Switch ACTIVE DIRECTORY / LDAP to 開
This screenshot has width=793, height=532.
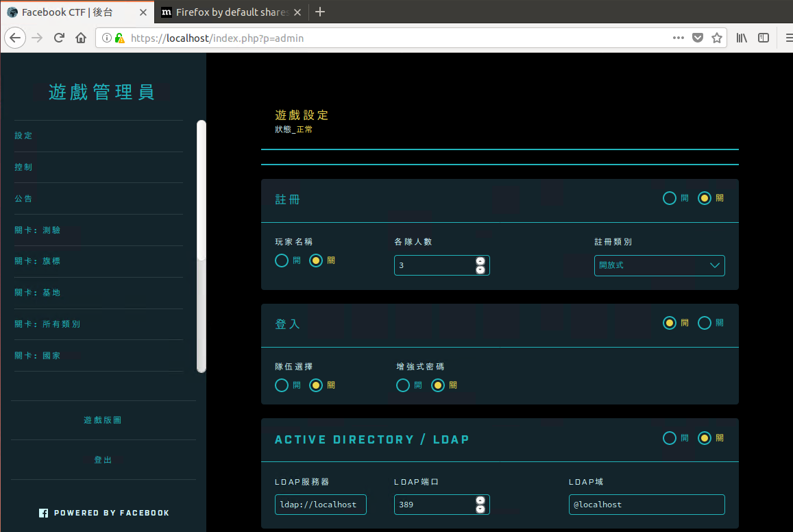[x=670, y=437]
